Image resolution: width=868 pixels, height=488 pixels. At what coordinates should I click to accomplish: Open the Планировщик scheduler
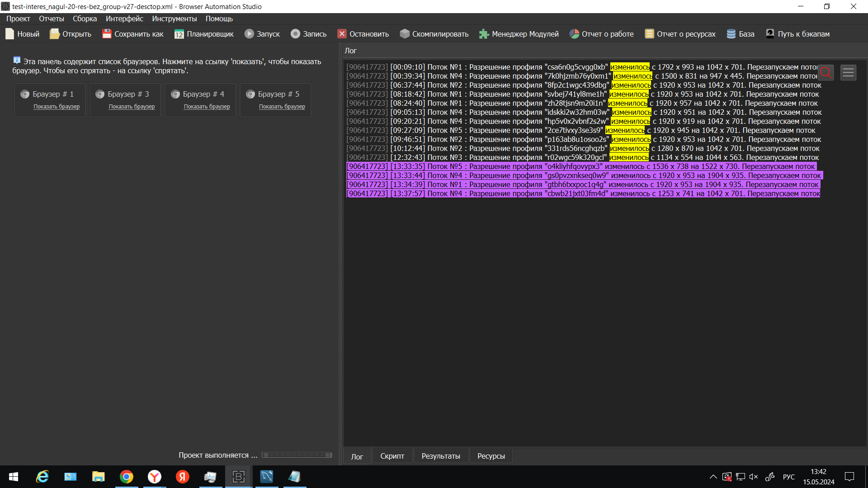click(x=179, y=34)
